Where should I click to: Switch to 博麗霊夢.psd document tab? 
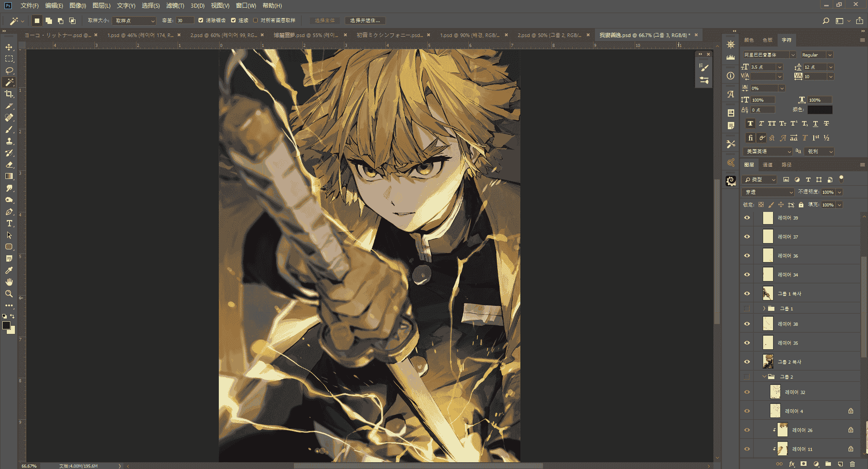pos(306,35)
